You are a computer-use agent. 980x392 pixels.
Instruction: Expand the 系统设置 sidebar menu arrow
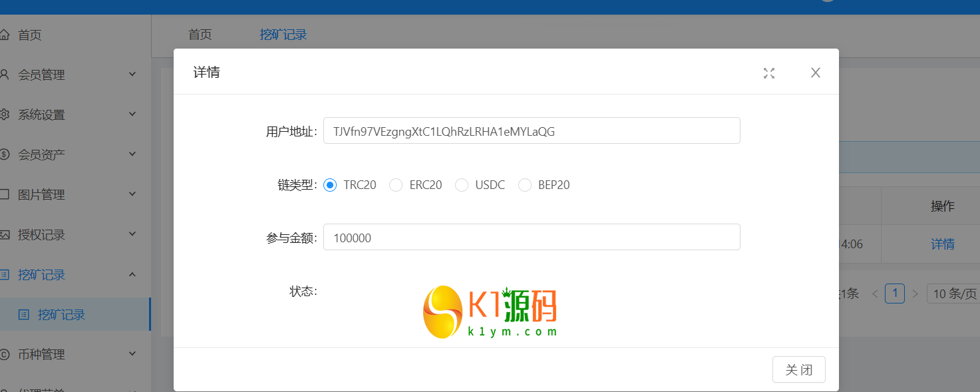(x=132, y=114)
